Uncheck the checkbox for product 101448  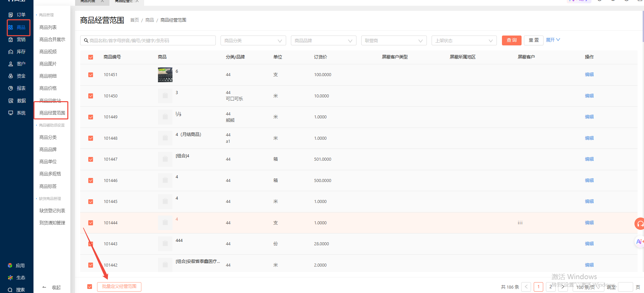point(91,138)
